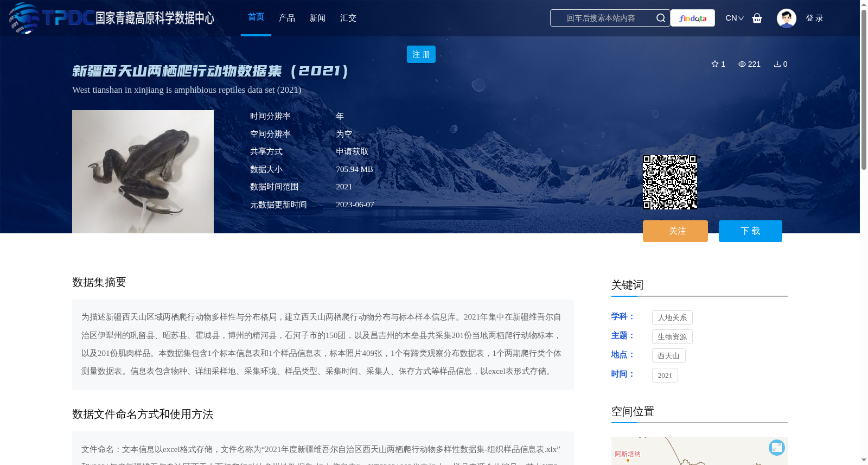
Task: Go to the 首页 tab
Action: 256,17
